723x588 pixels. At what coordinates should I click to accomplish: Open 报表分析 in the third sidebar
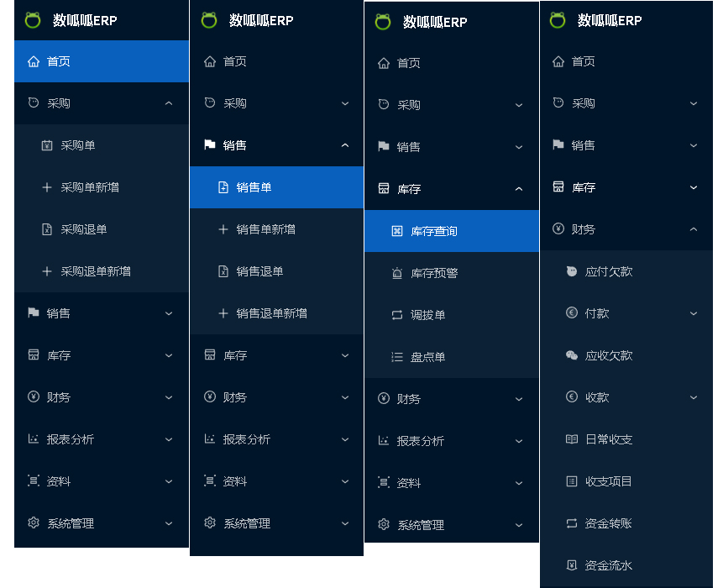point(452,441)
